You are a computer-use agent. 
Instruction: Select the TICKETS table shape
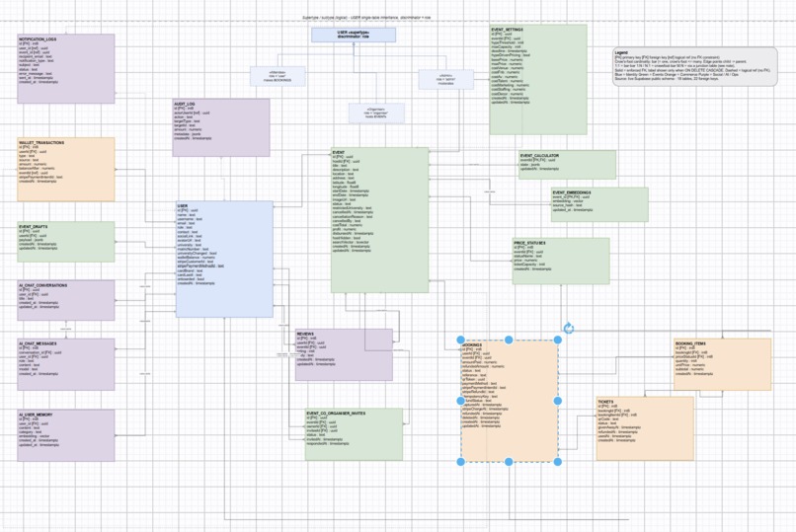coord(645,428)
